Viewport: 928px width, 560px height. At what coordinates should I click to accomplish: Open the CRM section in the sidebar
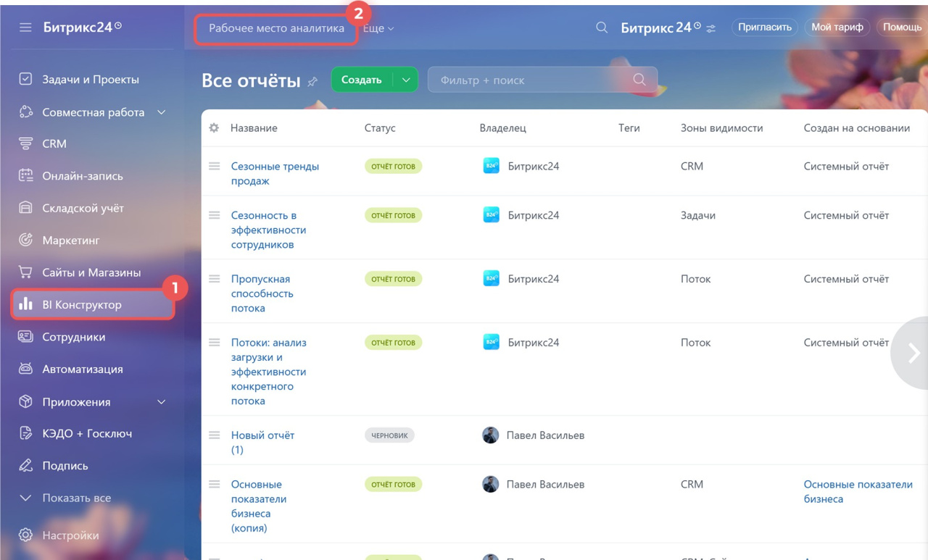54,143
